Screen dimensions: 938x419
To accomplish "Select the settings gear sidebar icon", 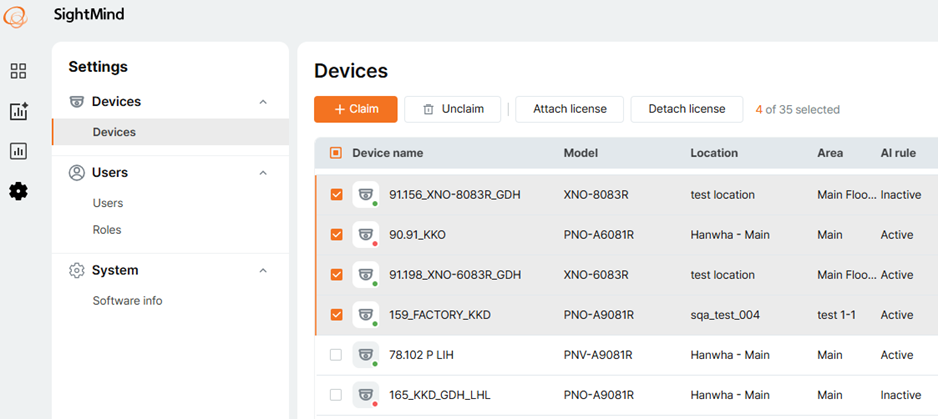I will [x=19, y=191].
